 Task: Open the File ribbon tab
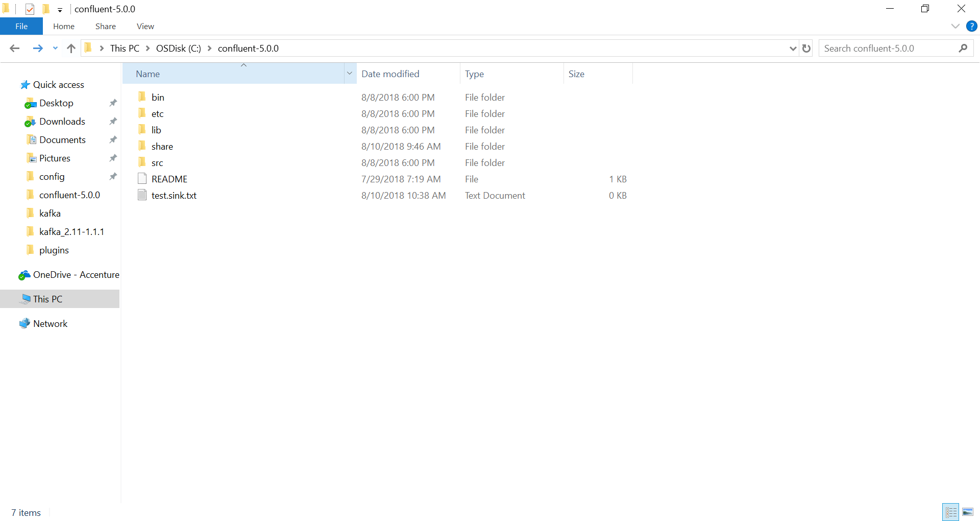coord(21,27)
